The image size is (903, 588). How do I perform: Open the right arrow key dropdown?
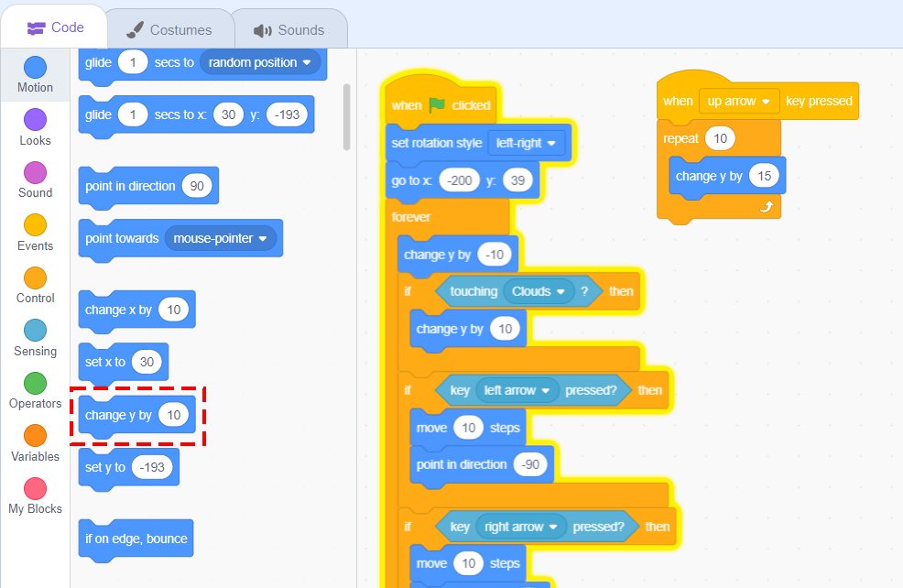point(521,527)
